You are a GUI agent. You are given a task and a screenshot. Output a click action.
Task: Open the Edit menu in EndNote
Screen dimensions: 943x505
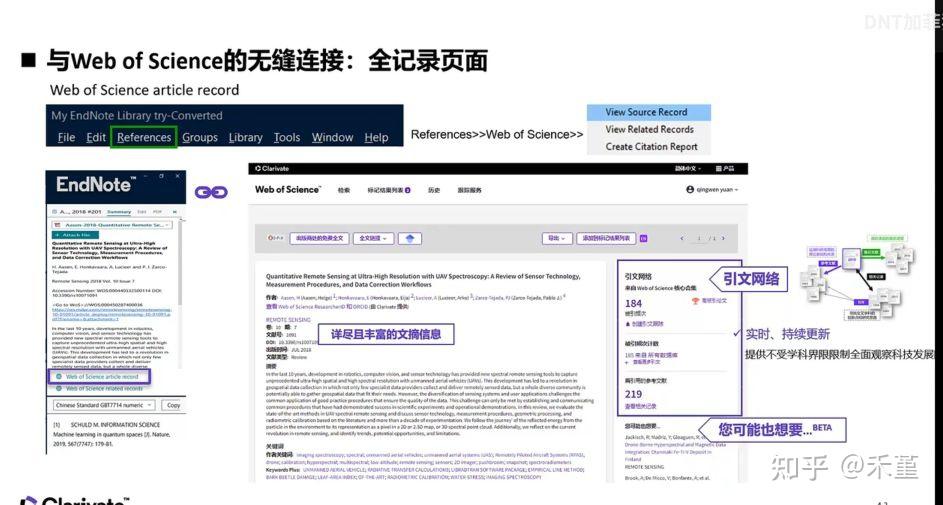coord(96,138)
